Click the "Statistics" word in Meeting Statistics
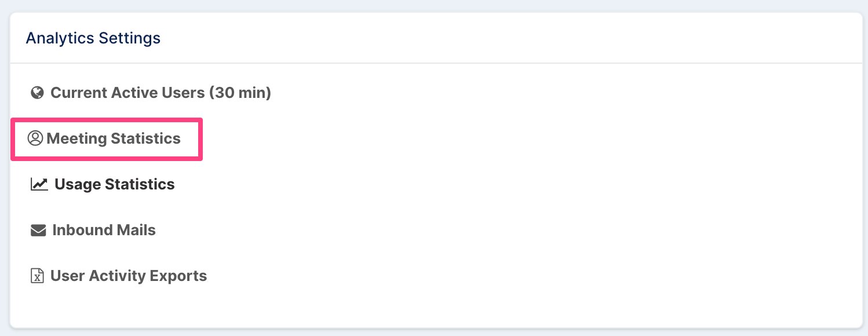The height and width of the screenshot is (336, 868). pyautogui.click(x=146, y=138)
